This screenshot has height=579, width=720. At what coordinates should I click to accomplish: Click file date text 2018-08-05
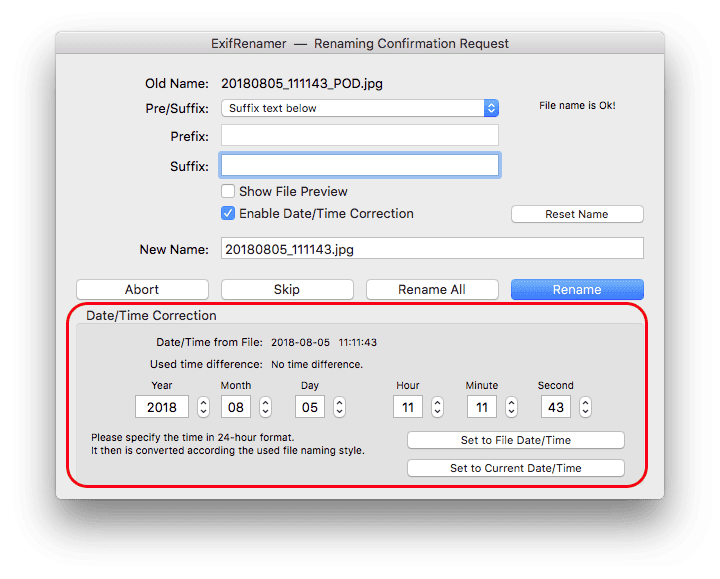(x=300, y=343)
